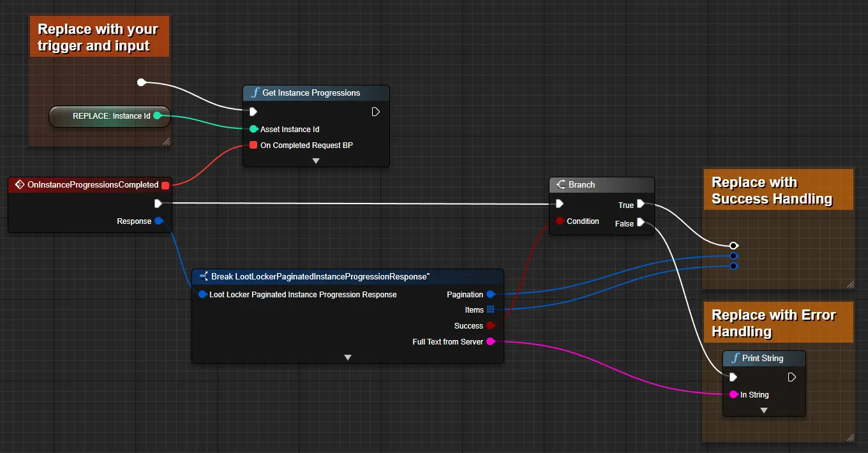This screenshot has width=868, height=453.
Task: Click the Branch node's execution input pin
Action: click(559, 204)
